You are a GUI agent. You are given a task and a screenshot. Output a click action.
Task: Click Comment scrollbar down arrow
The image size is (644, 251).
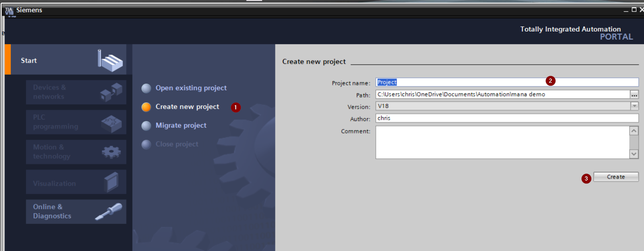point(634,154)
